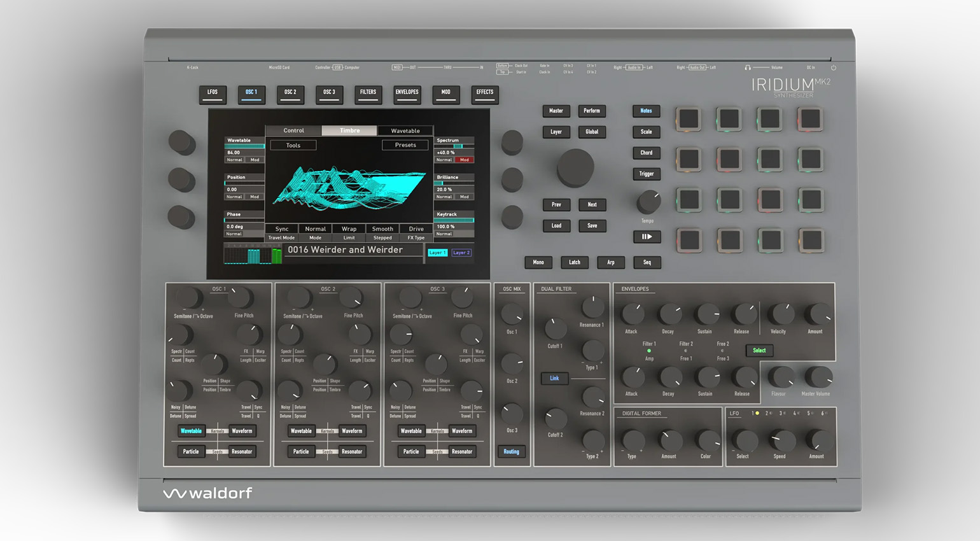
Task: Enable the Latch mode button
Action: 574,262
